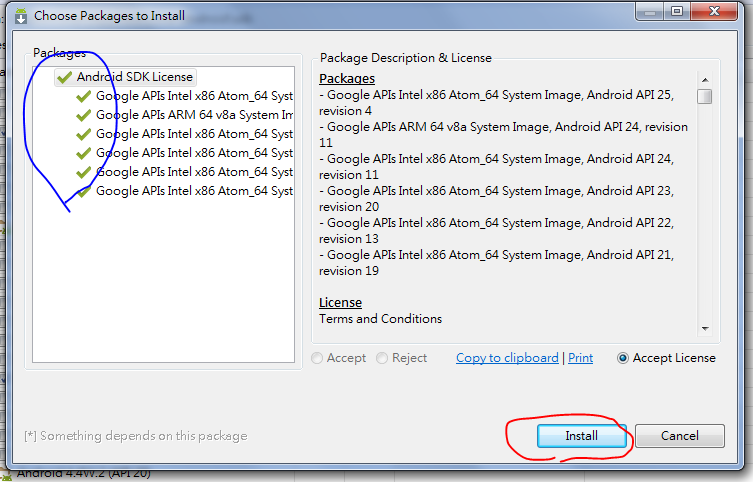The width and height of the screenshot is (753, 482).
Task: Click the description scrollbar down arrow
Action: click(705, 329)
